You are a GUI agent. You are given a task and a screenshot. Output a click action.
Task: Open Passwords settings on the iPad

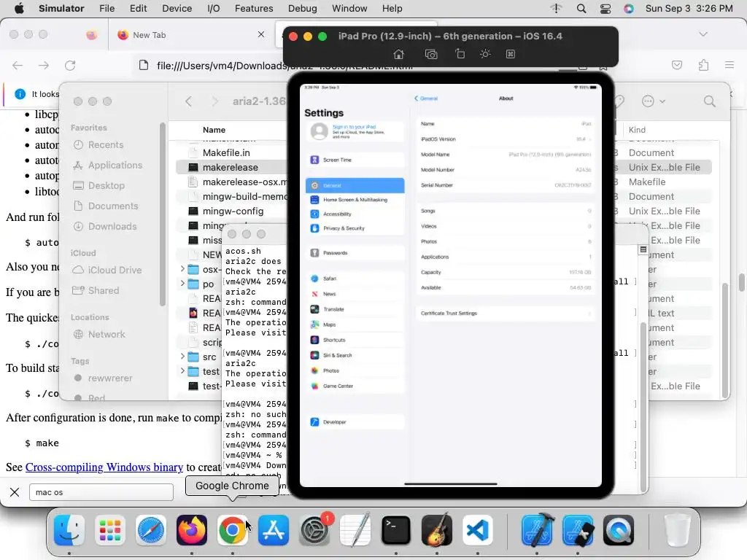click(355, 253)
